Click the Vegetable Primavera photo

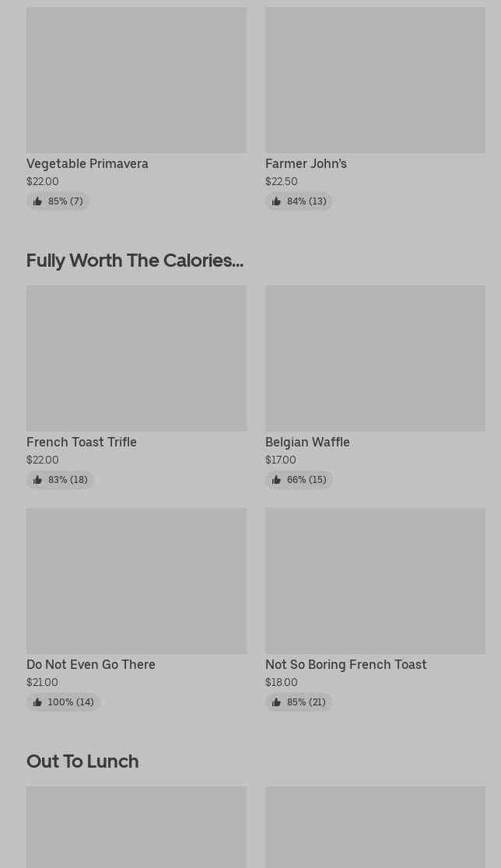(x=136, y=80)
